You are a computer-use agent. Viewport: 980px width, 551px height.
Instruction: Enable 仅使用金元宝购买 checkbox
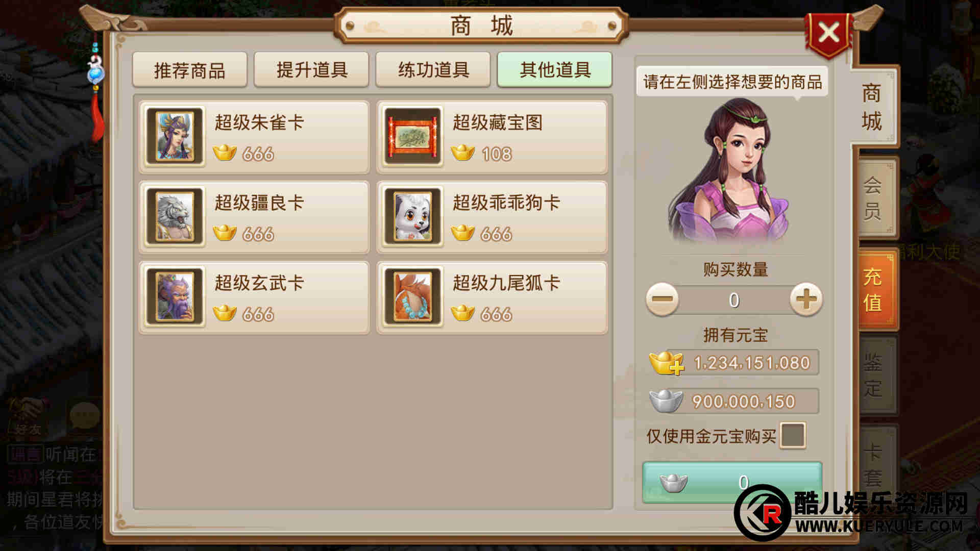[793, 435]
